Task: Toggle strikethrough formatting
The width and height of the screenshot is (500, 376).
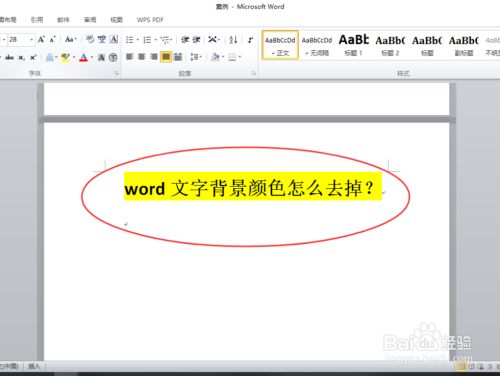Action: click(x=9, y=57)
